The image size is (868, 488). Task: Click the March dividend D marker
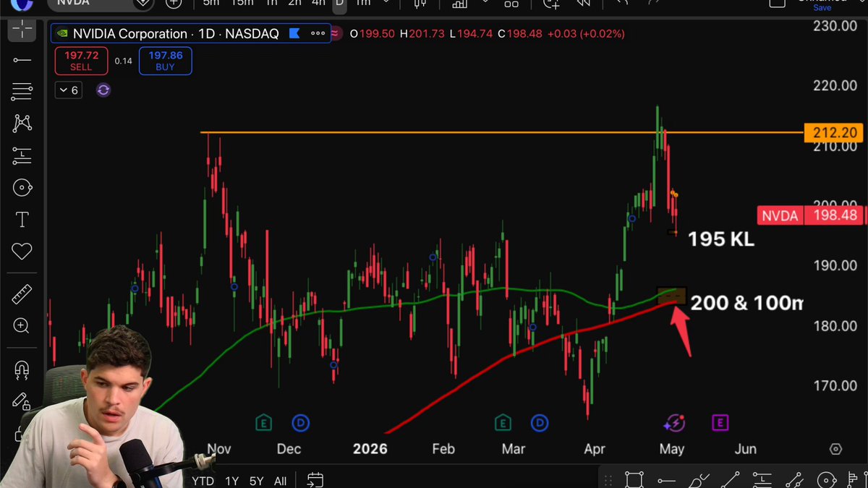click(540, 423)
